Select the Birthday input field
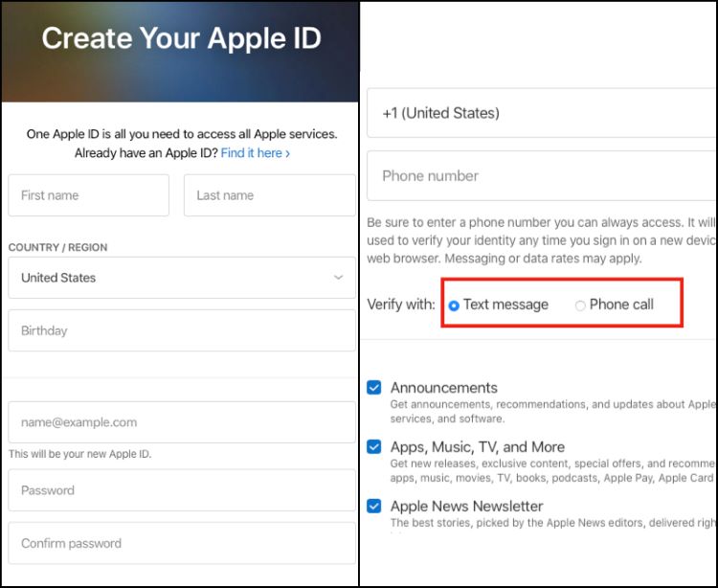This screenshot has height=588, width=718. click(x=181, y=330)
